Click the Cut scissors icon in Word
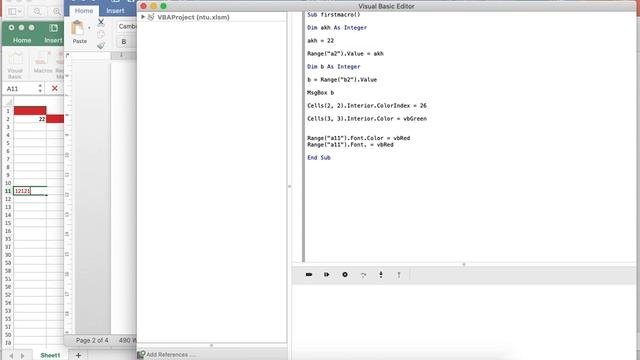 pyautogui.click(x=101, y=22)
